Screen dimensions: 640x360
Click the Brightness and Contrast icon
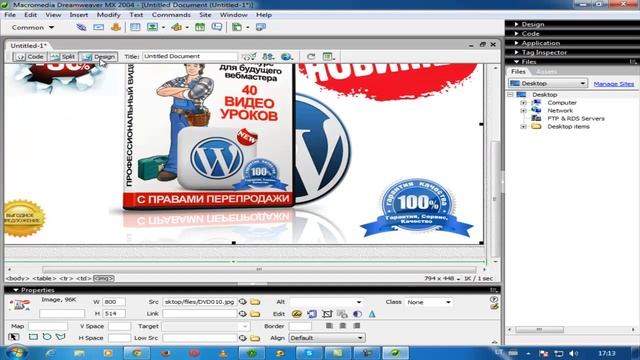click(x=357, y=313)
